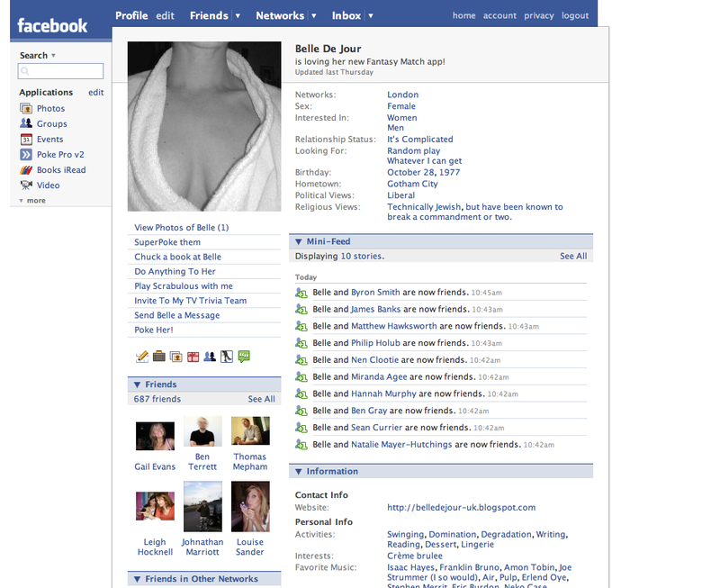Open the Events calendar icon

pos(27,140)
